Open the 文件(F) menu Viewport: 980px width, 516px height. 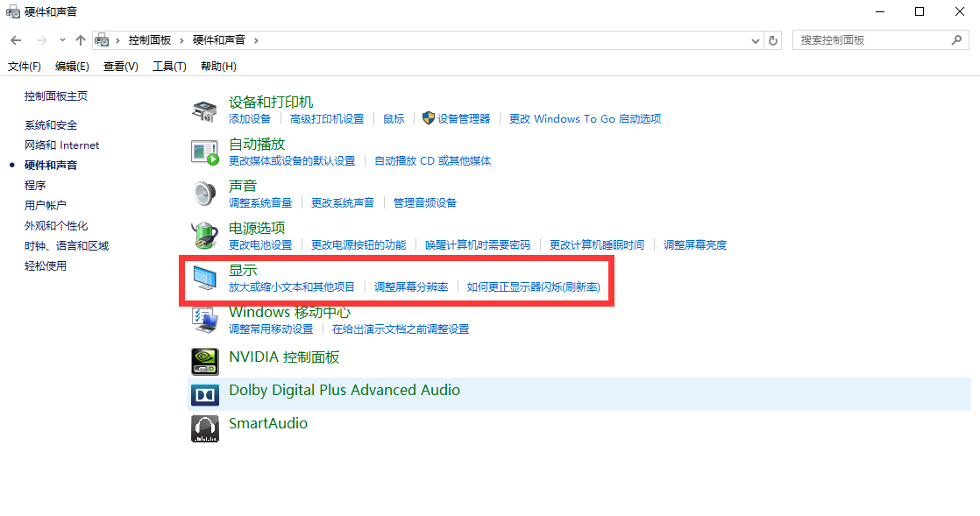pyautogui.click(x=25, y=67)
